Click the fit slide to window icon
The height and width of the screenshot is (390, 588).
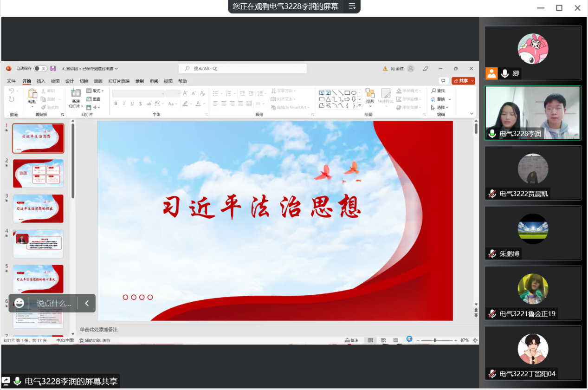point(475,340)
